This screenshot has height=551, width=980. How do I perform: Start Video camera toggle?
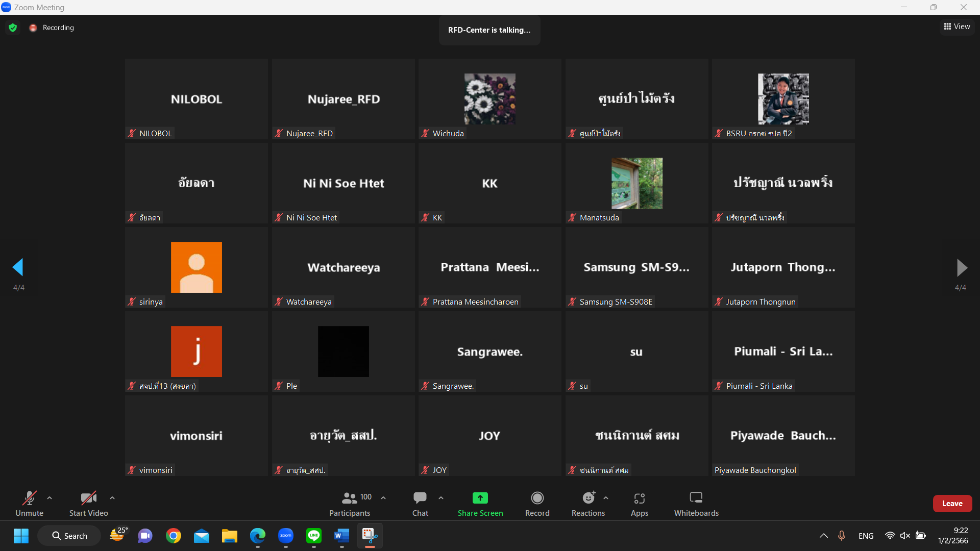pos(88,497)
